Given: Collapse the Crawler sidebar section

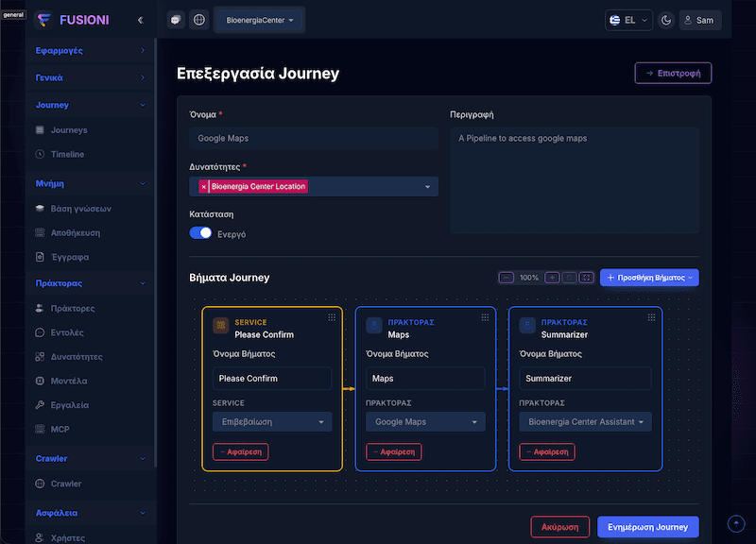Looking at the screenshot, I should (90, 459).
